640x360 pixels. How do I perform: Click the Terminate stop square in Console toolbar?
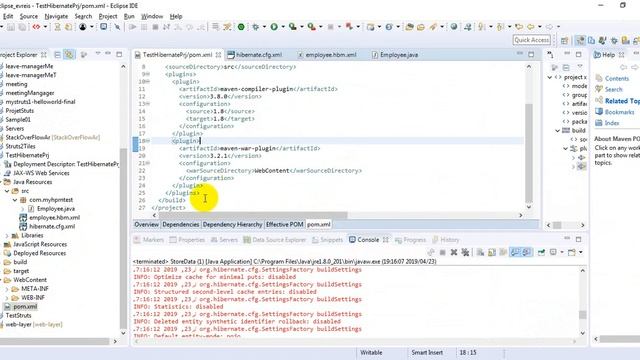coord(442,252)
